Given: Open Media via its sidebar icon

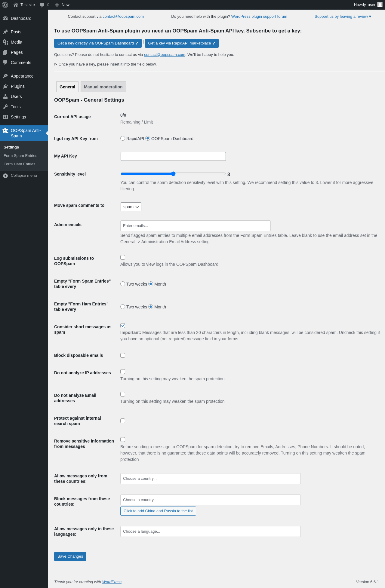Looking at the screenshot, I should point(5,42).
